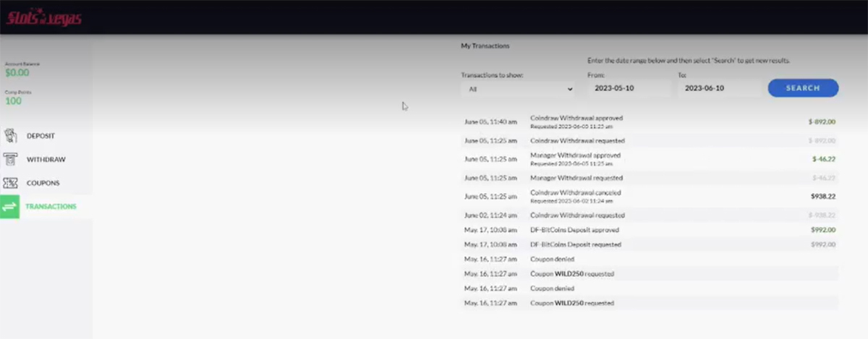
Task: Select the Manager Withdrawal approved transaction
Action: click(575, 155)
